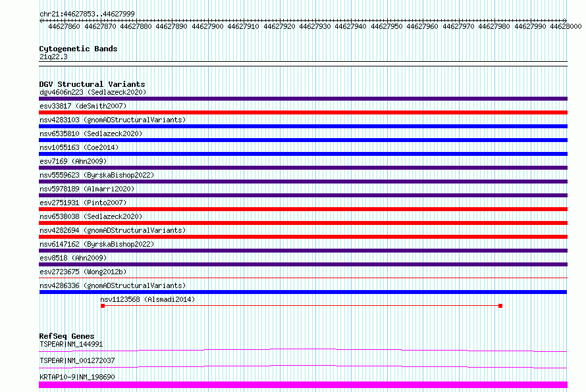Viewport: 586px width, 392px height.
Task: Open esv7169 (Ahn2009) label
Action: [x=73, y=161]
